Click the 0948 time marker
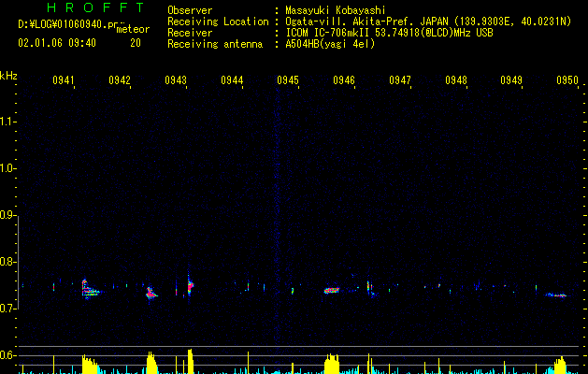 pyautogui.click(x=456, y=80)
